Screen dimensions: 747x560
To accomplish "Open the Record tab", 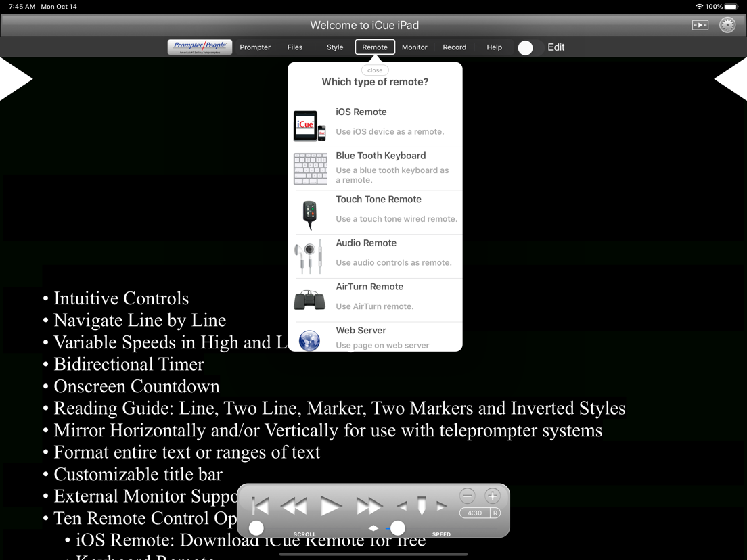I will click(x=455, y=47).
